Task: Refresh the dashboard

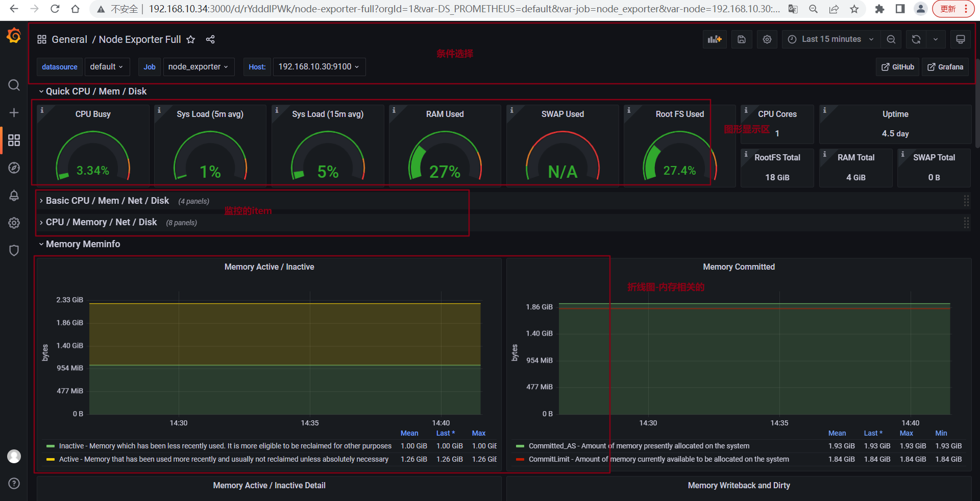Action: tap(916, 39)
